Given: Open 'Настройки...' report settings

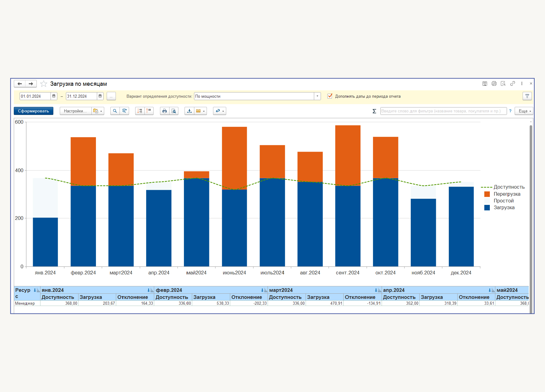Looking at the screenshot, I should pos(75,111).
